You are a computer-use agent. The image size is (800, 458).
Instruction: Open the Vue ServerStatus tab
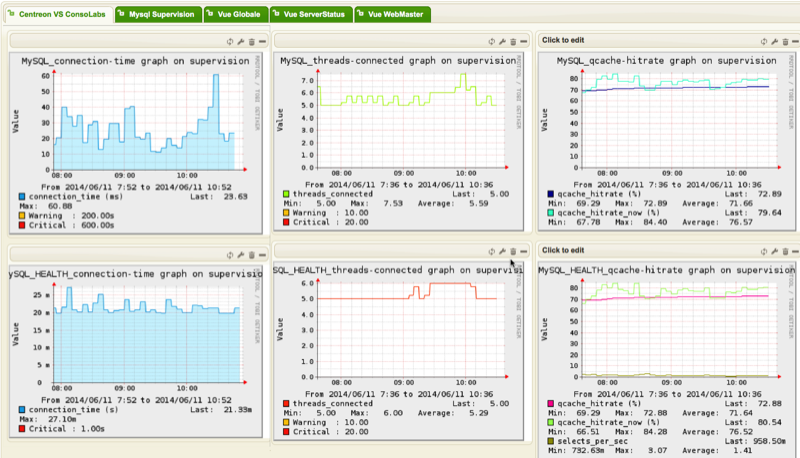click(x=313, y=15)
